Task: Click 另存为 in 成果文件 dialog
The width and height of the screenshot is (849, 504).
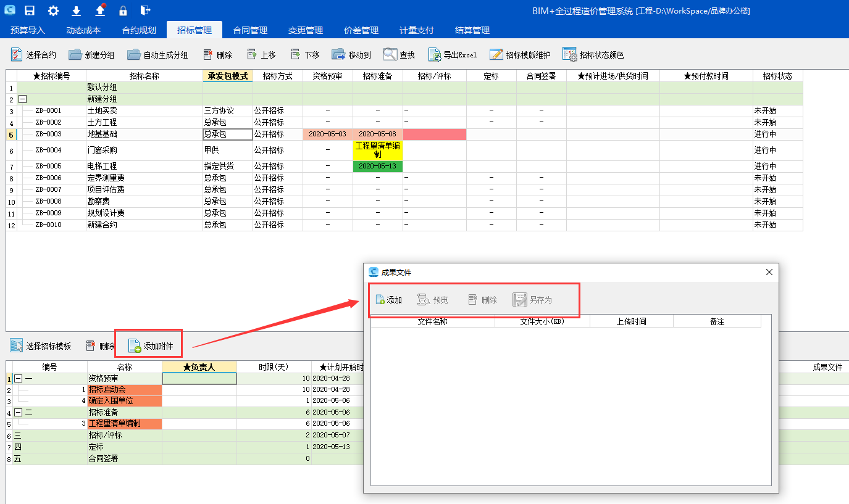Action: pyautogui.click(x=532, y=300)
